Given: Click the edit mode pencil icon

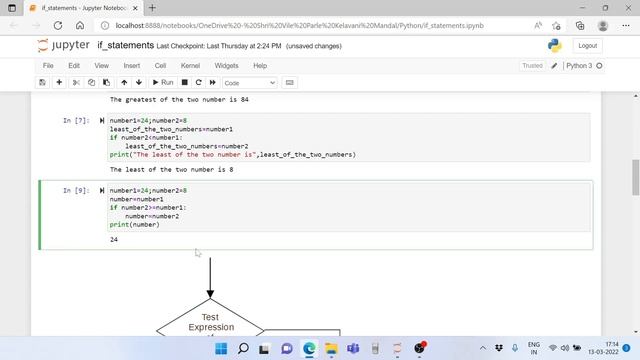Looking at the screenshot, I should [x=554, y=66].
